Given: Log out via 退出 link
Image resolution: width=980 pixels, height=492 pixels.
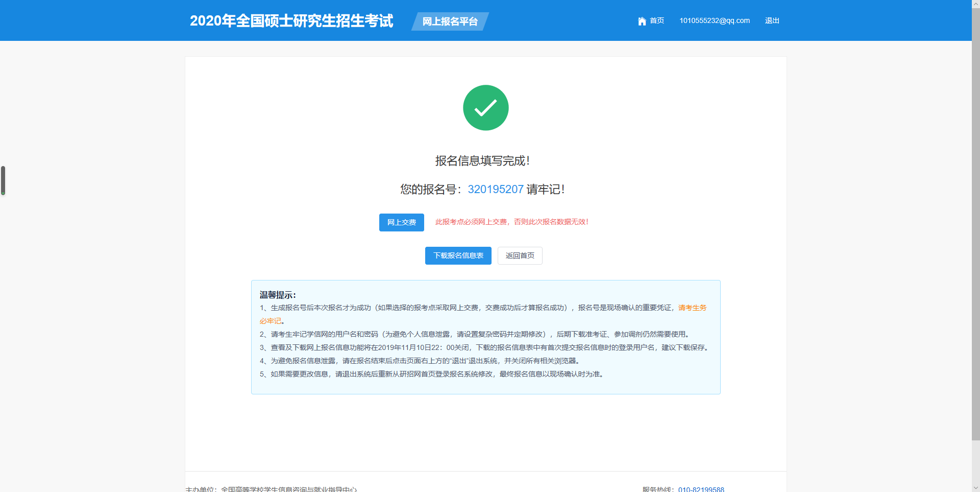Looking at the screenshot, I should (772, 21).
